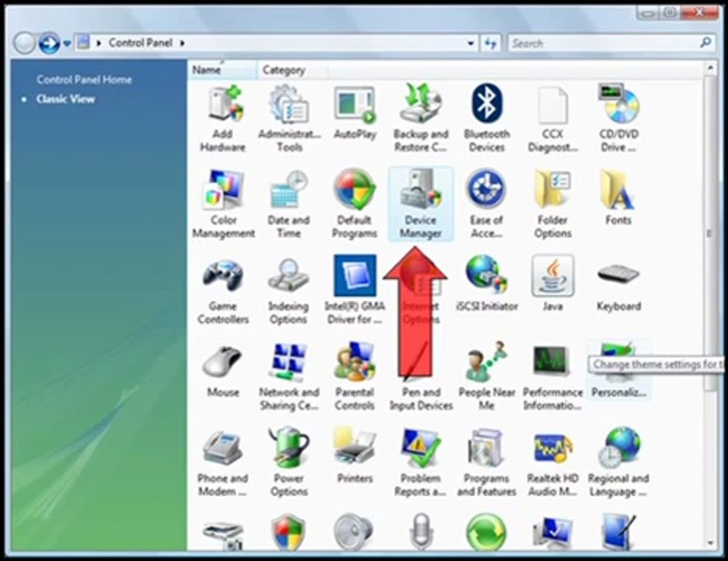Open Indexing Options

pyautogui.click(x=288, y=291)
